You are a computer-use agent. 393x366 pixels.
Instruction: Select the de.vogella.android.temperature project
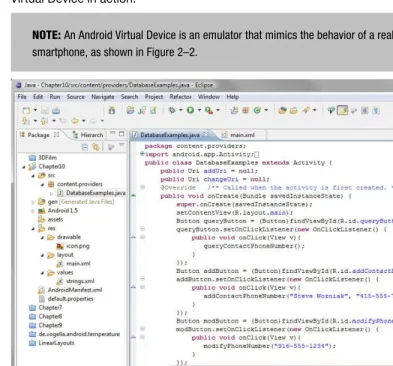[x=74, y=334]
